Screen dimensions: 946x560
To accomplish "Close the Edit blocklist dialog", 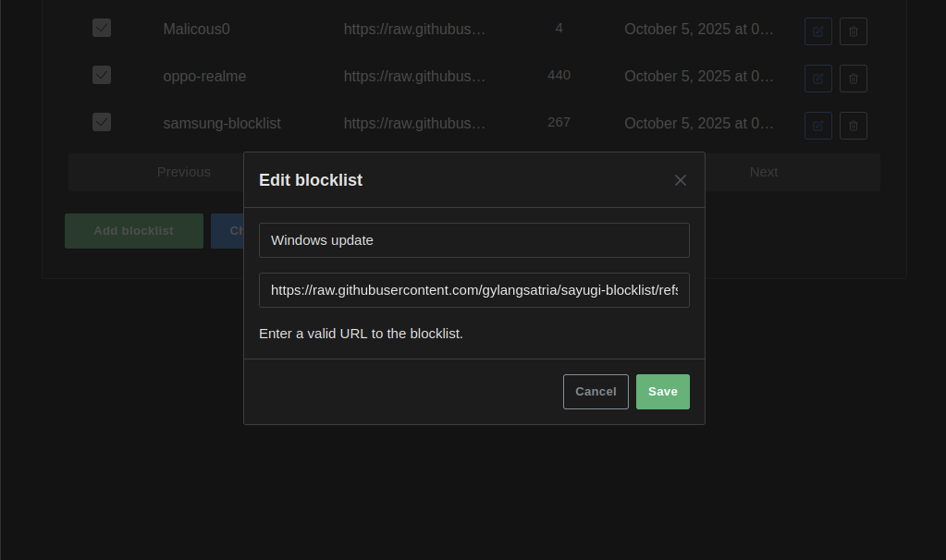I will click(681, 180).
